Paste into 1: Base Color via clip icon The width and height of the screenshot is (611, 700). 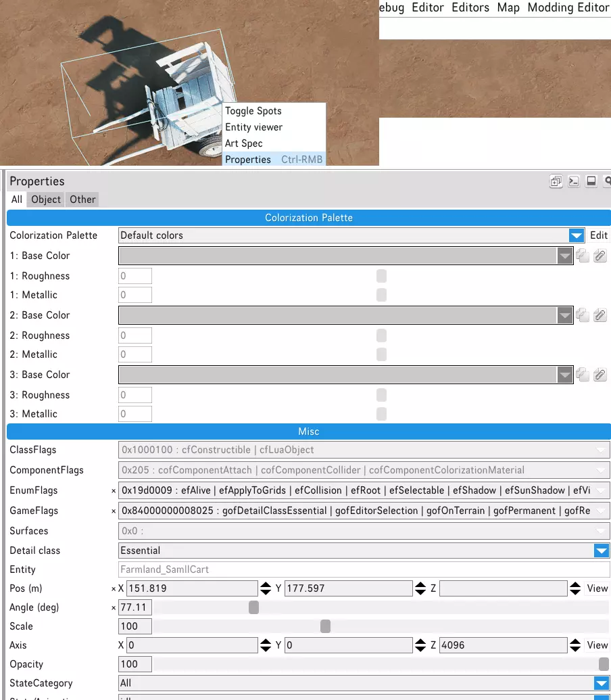(600, 256)
